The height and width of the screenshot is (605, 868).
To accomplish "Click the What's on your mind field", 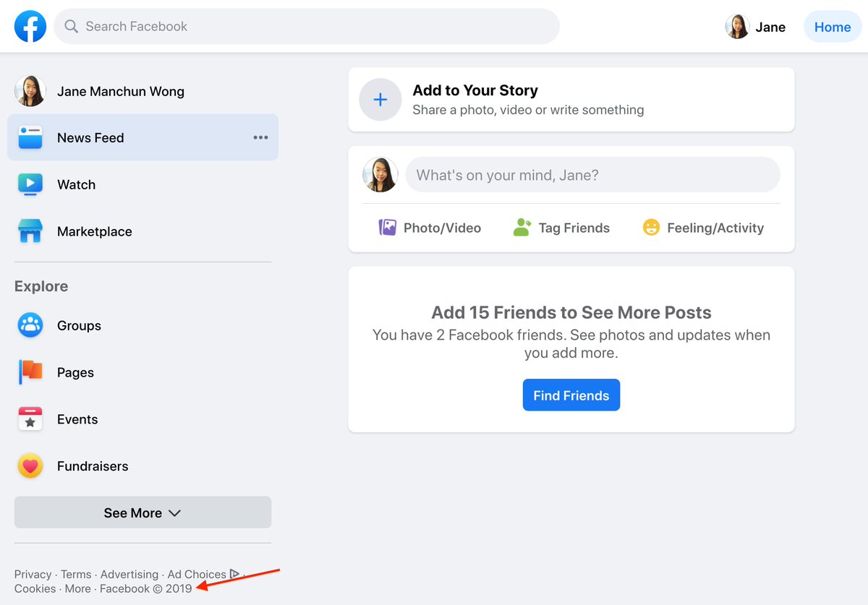I will pos(592,175).
